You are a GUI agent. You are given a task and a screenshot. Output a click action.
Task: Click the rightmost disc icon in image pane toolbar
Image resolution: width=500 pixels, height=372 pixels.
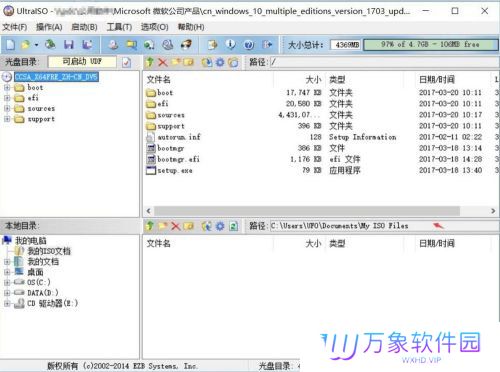pyautogui.click(x=234, y=62)
